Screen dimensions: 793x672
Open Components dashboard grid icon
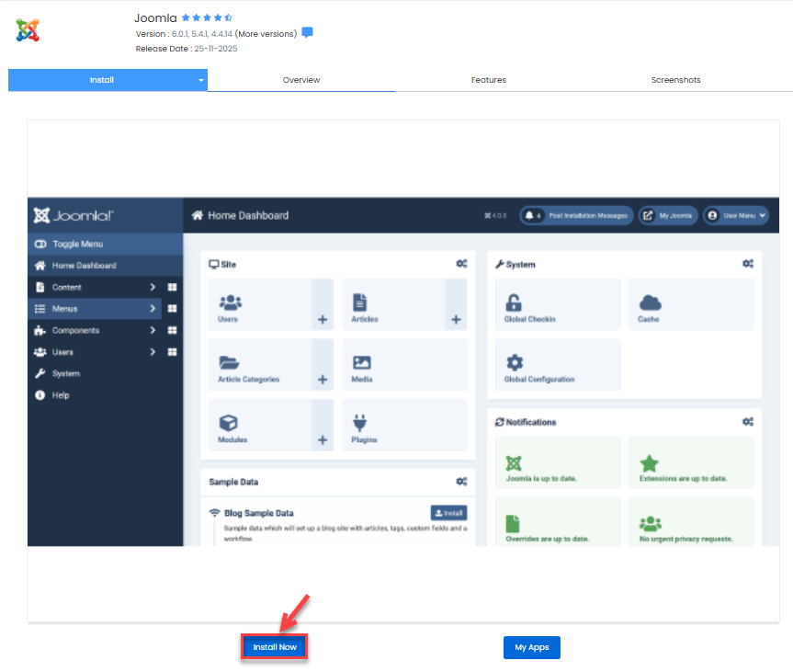click(173, 330)
